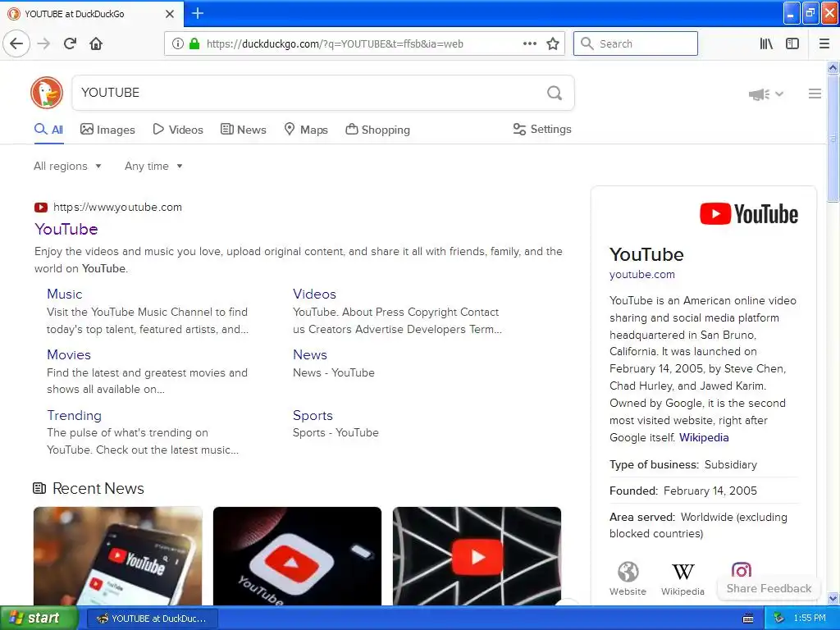The height and width of the screenshot is (630, 840).
Task: Click the red YouTube favicon by result URL
Action: [x=41, y=208]
